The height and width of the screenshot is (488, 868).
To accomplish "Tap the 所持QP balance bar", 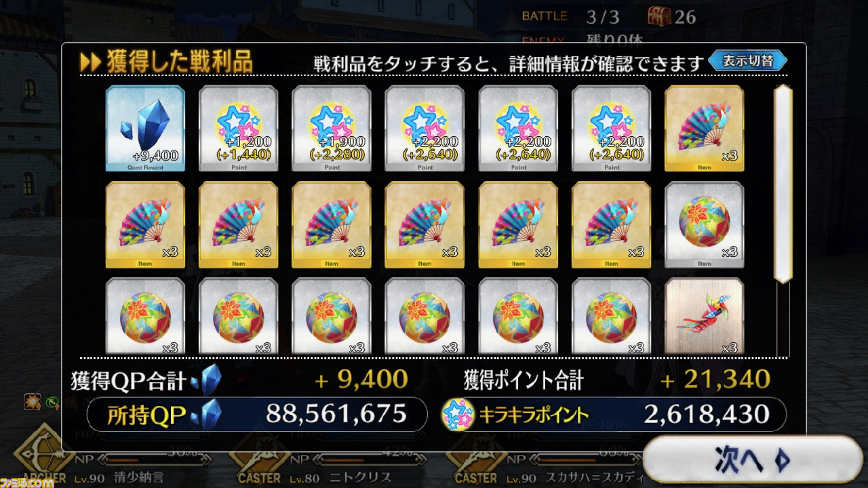I will (258, 414).
